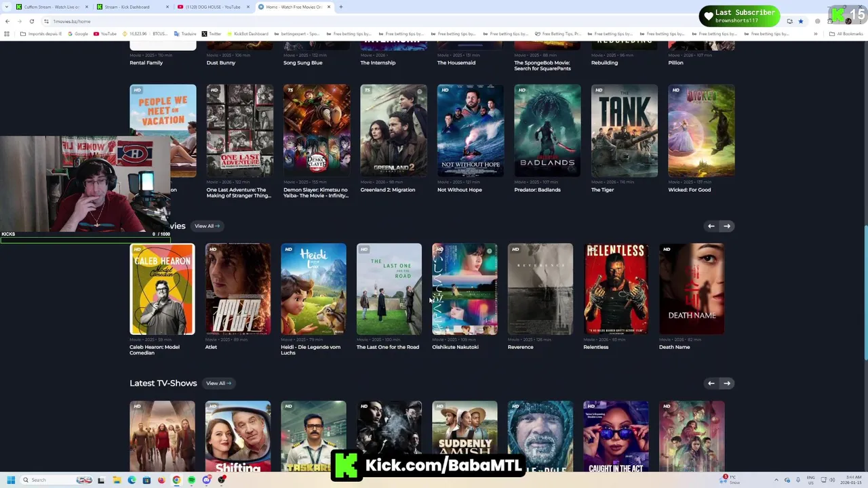The image size is (868, 488).
Task: Open the Traduire bookmark
Action: pyautogui.click(x=185, y=34)
